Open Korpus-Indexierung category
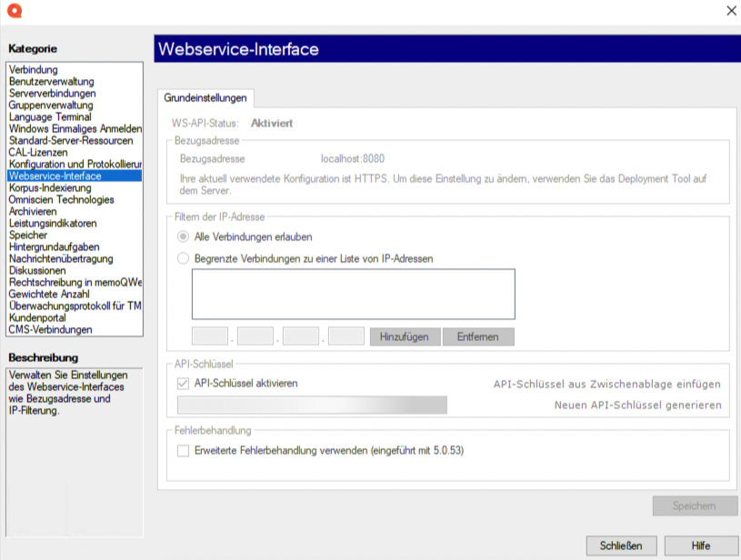741x560 pixels. [x=75, y=187]
